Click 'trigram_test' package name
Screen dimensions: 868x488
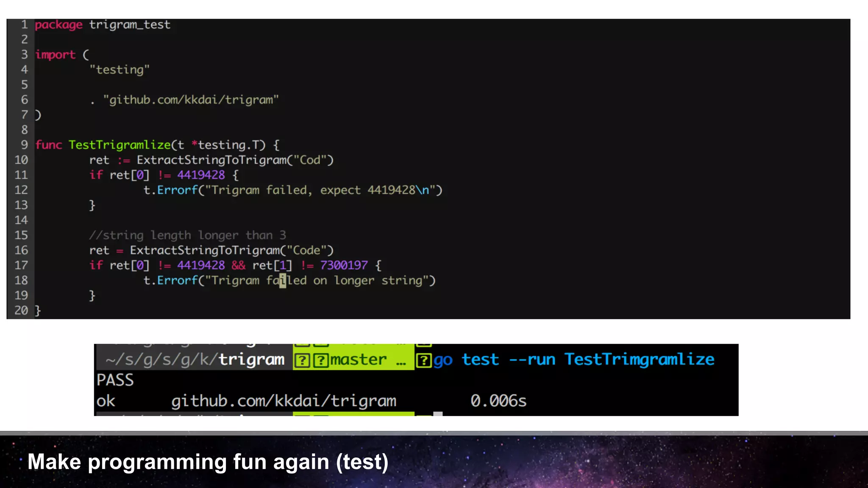(x=130, y=25)
